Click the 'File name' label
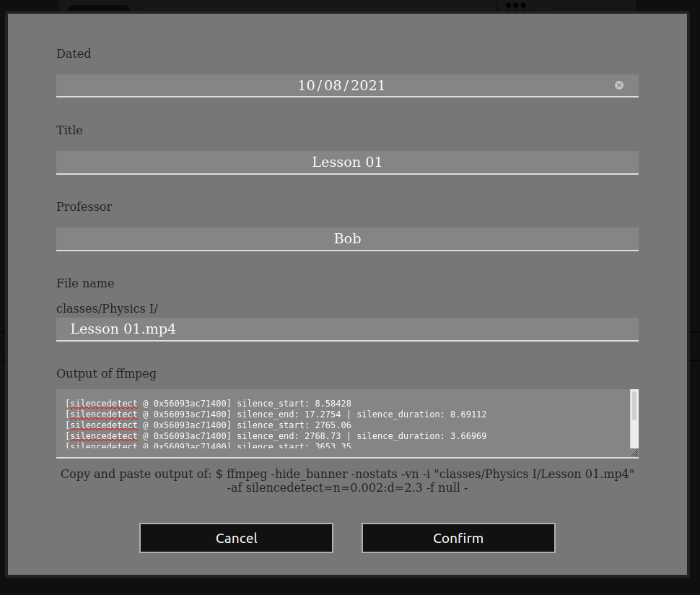700x595 pixels. click(85, 283)
